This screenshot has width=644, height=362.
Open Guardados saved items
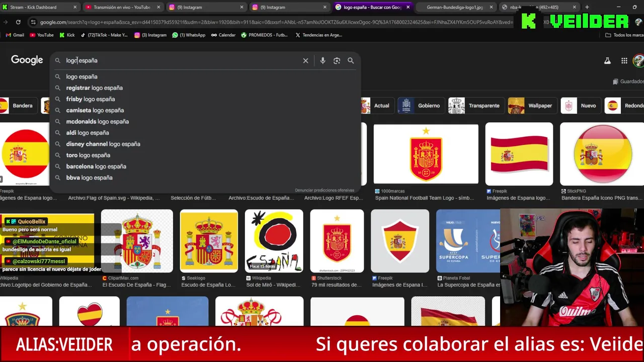pyautogui.click(x=628, y=81)
